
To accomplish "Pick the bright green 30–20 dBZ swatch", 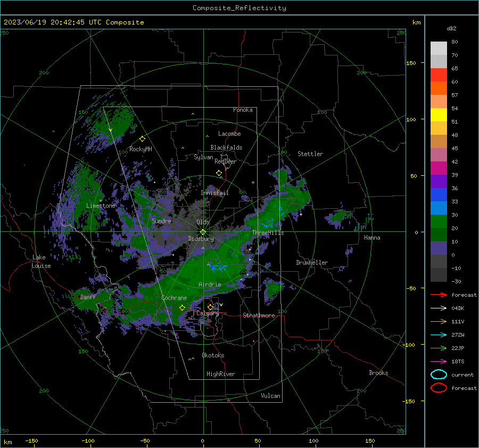I will [439, 222].
